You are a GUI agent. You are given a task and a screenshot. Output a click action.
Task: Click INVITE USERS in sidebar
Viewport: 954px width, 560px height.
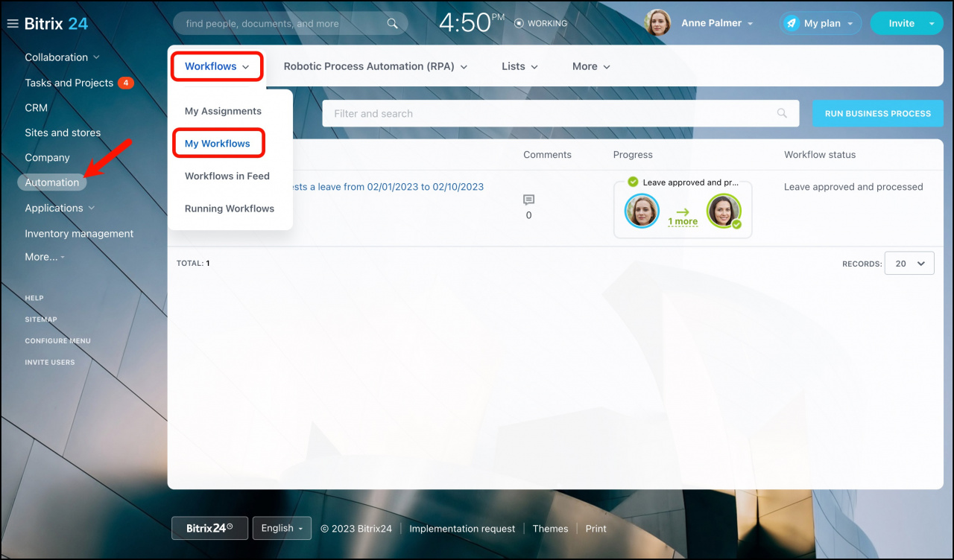[50, 363]
